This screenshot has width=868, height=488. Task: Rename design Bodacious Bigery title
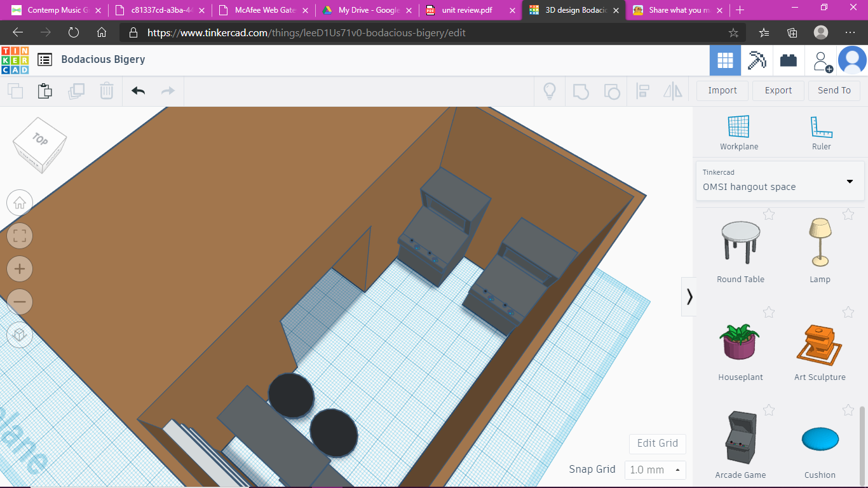[103, 60]
